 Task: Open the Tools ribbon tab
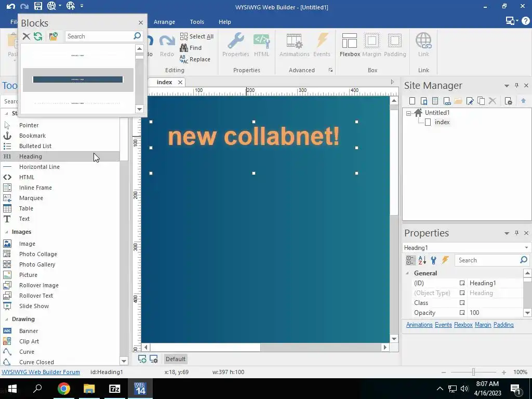[197, 22]
